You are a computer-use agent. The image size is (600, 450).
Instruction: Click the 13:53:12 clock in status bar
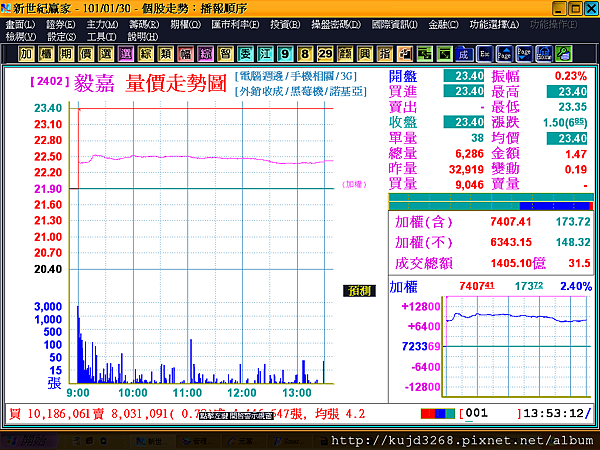coord(553,413)
